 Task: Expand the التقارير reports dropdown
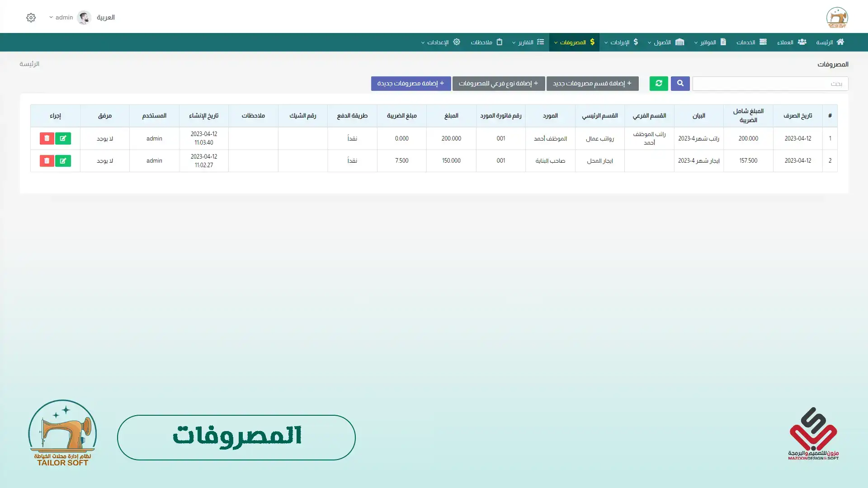point(528,42)
